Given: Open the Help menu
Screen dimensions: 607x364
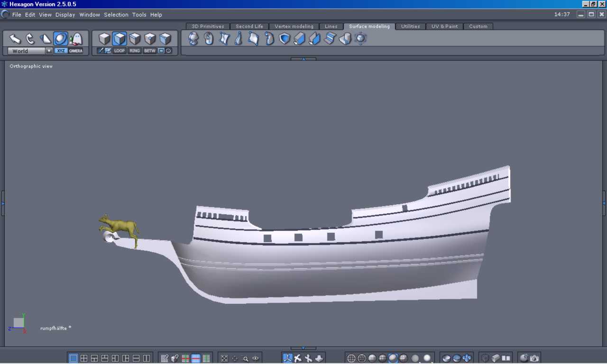Looking at the screenshot, I should [x=156, y=15].
